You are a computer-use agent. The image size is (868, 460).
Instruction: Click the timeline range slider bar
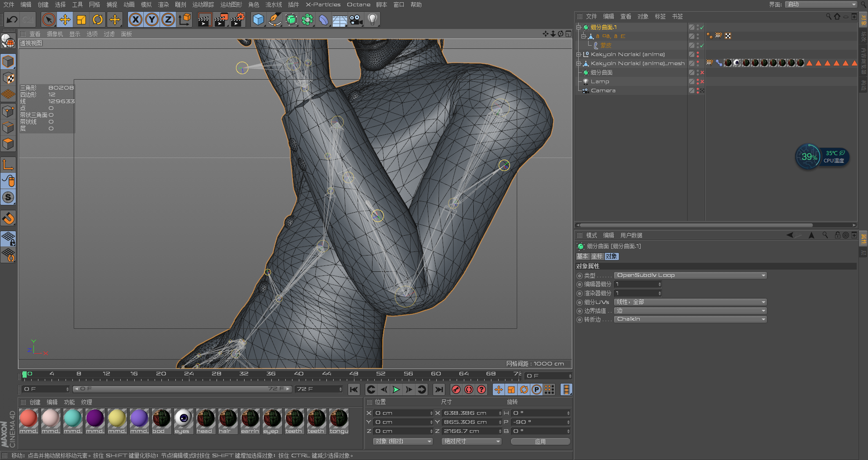pyautogui.click(x=182, y=389)
